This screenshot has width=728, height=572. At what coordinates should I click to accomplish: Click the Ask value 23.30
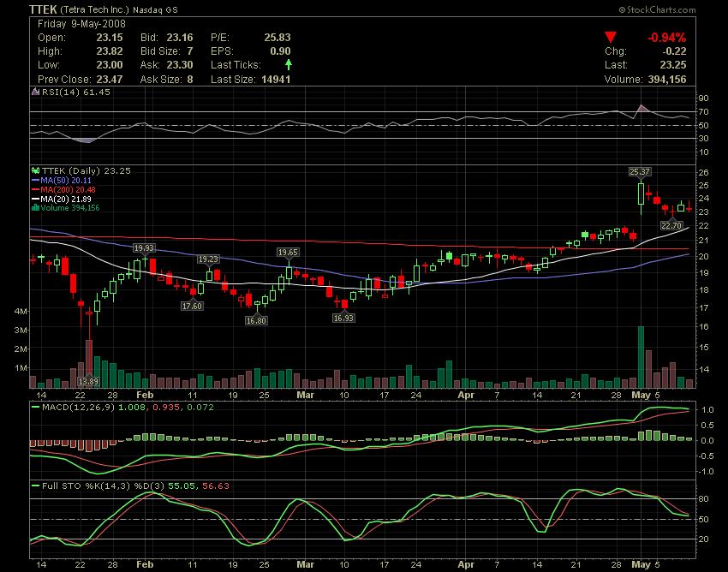coord(180,65)
